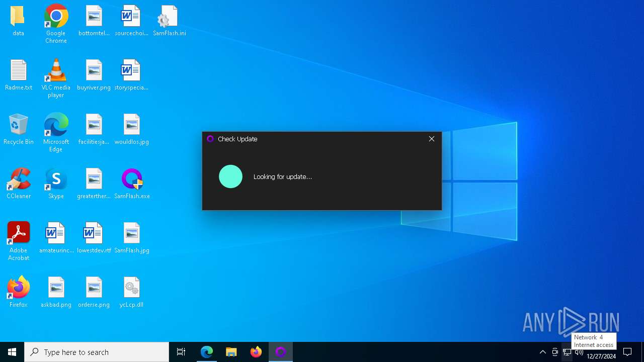Image resolution: width=644 pixels, height=362 pixels.
Task: Click the teal loading circle in Check Update
Action: tap(231, 176)
